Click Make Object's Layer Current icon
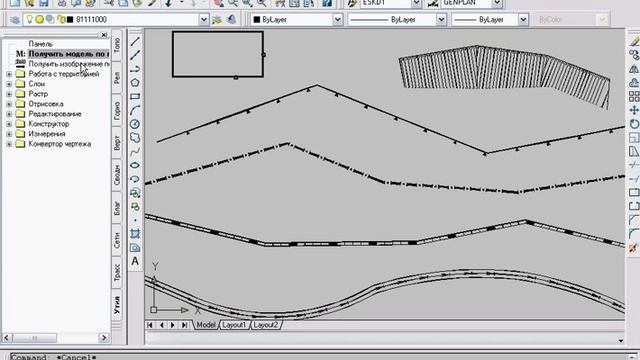Screen dimensions: 640x360 coord(218,20)
